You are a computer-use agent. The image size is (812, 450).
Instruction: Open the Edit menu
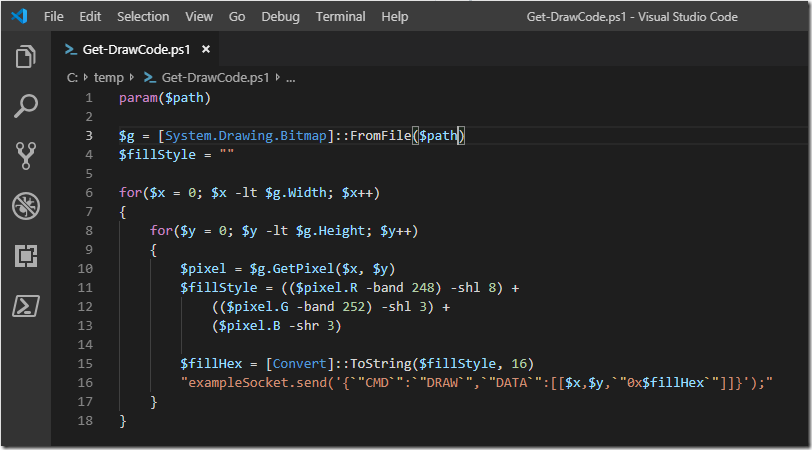pyautogui.click(x=90, y=17)
